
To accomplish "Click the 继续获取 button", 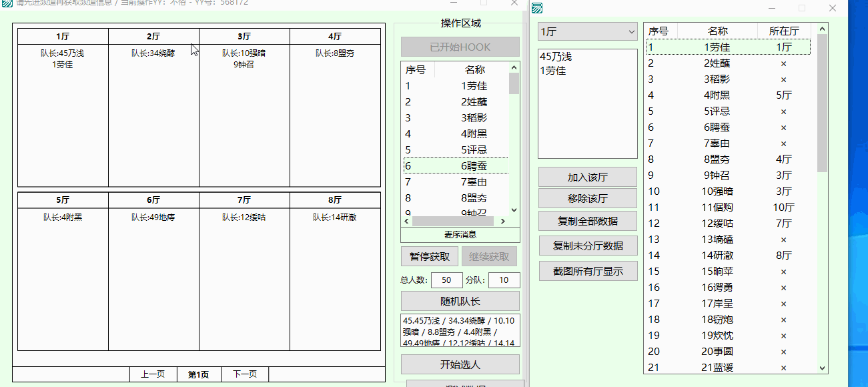I will [489, 256].
